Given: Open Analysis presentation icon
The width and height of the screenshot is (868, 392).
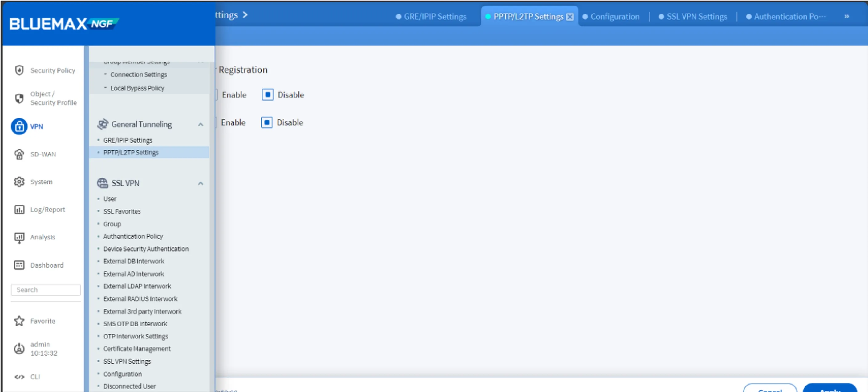Looking at the screenshot, I should 19,238.
